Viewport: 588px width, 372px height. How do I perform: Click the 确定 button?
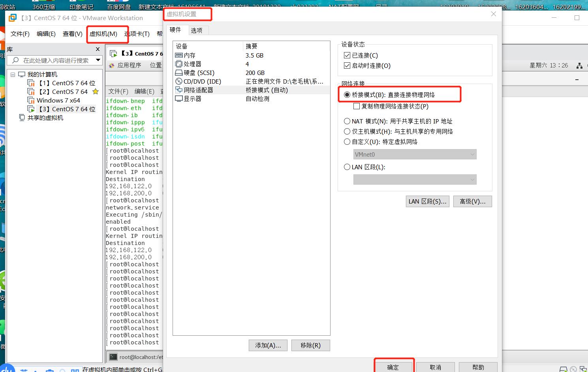393,367
